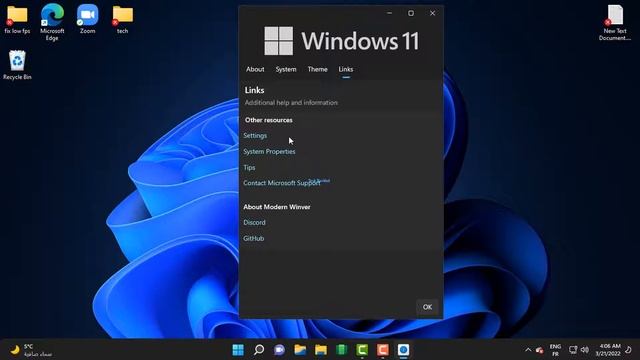Show hidden system tray icons

click(528, 350)
